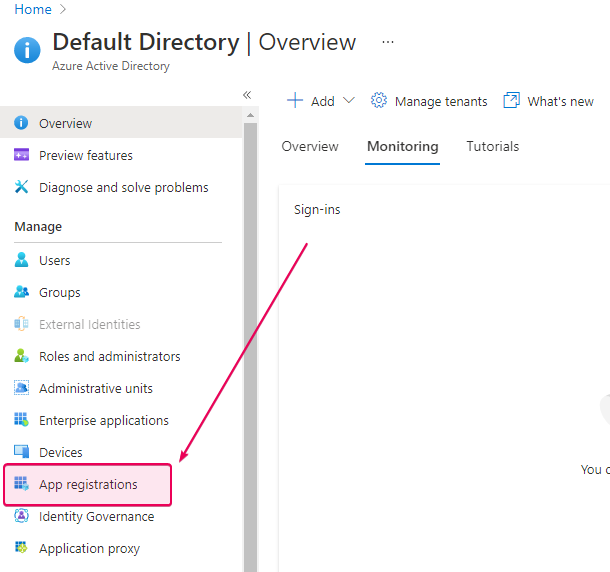Switch to the Overview tab
Screen dimensions: 610x572
pyautogui.click(x=310, y=146)
